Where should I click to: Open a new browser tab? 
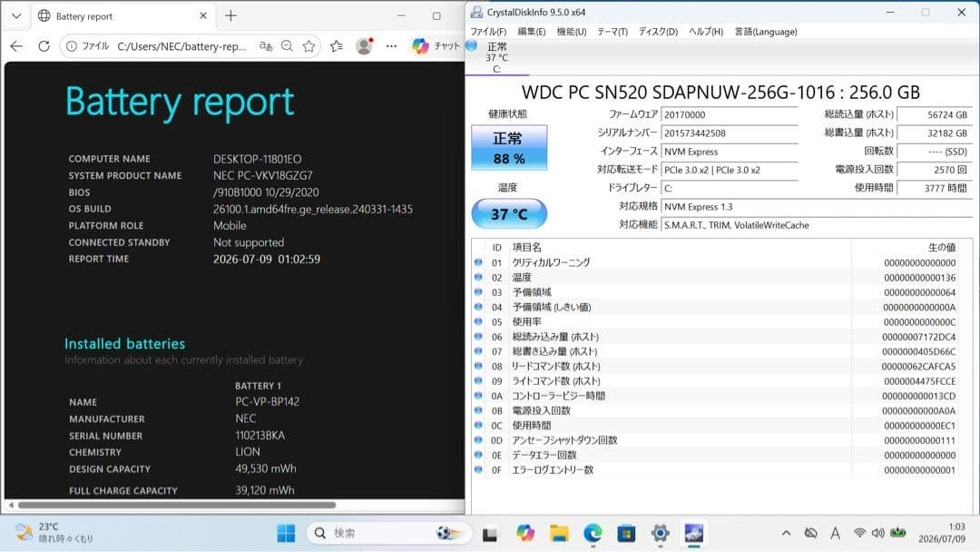[x=230, y=15]
